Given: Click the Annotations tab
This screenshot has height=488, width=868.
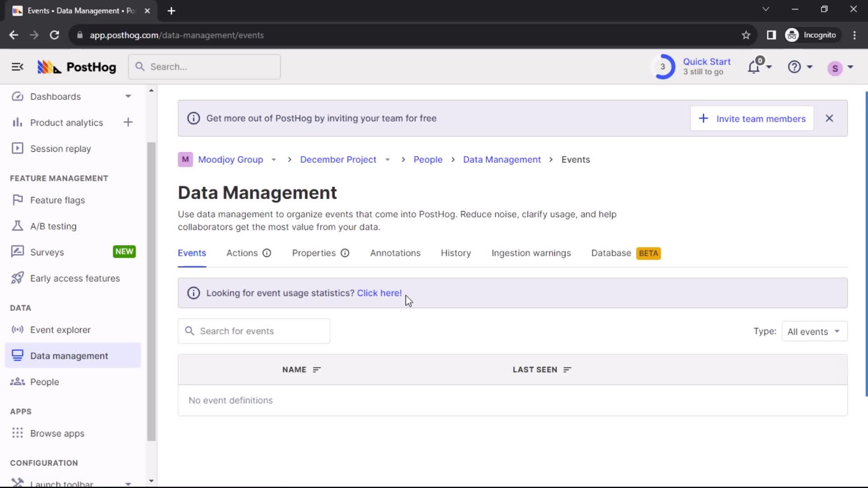Looking at the screenshot, I should [395, 253].
